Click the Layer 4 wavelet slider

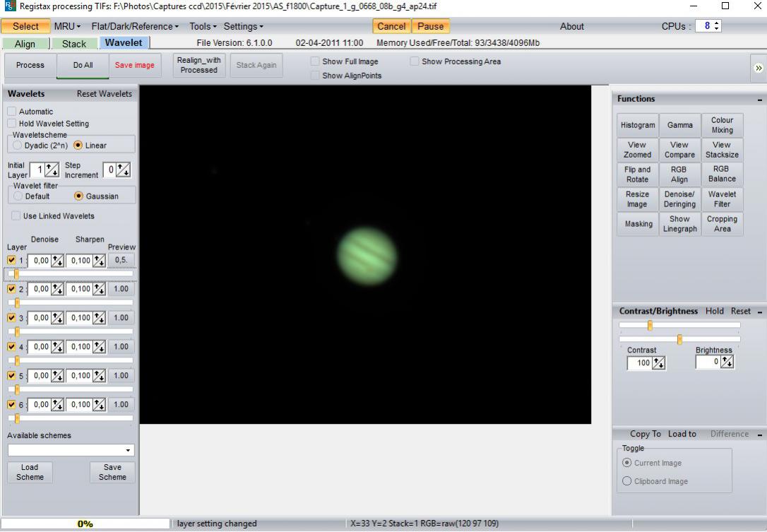[x=71, y=361]
